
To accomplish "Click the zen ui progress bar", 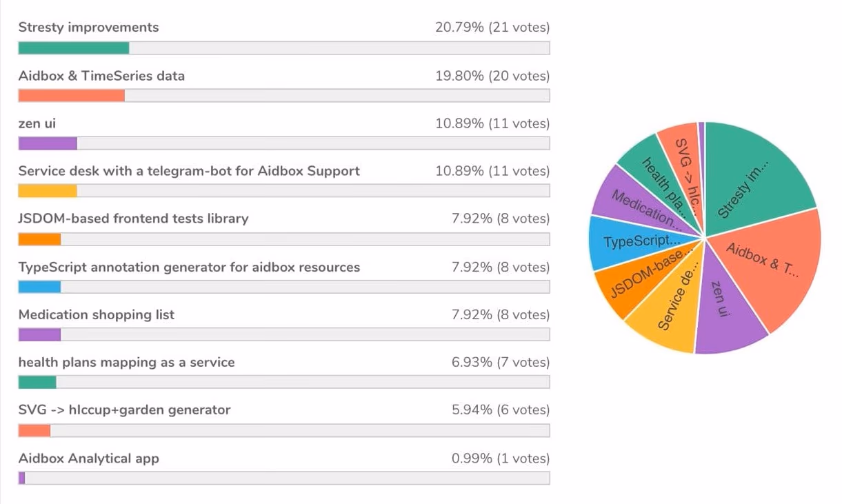I will [283, 143].
